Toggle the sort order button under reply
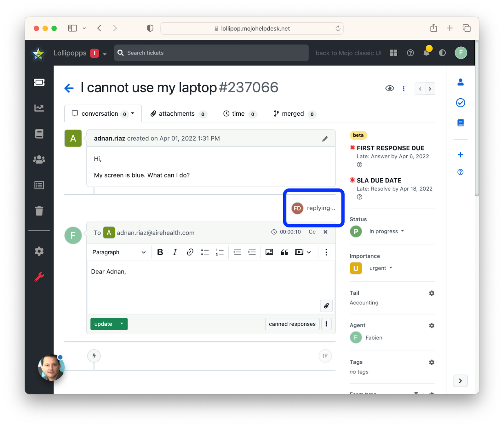 (x=325, y=356)
